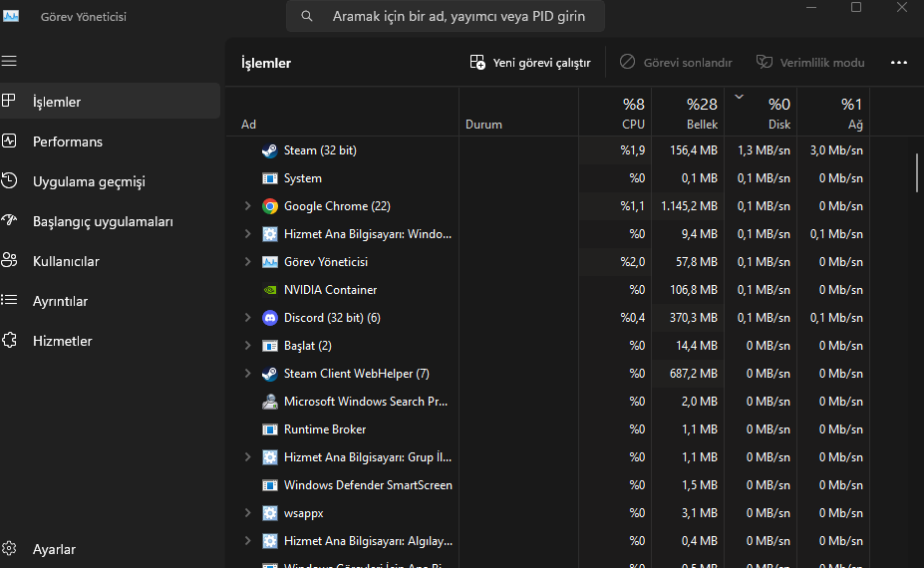Select the System row name
The height and width of the screenshot is (568, 924).
click(x=302, y=178)
